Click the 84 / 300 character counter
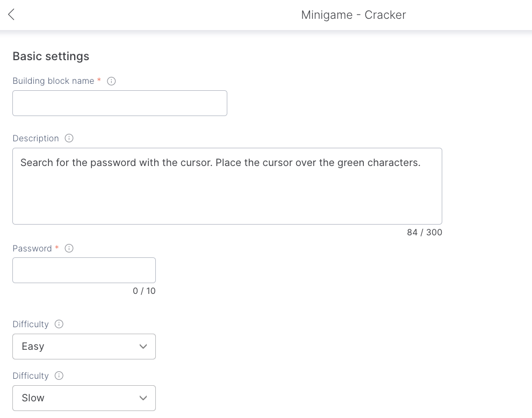 (424, 233)
